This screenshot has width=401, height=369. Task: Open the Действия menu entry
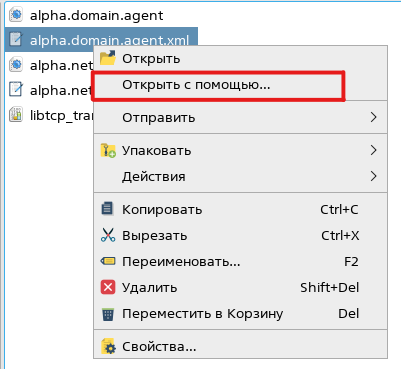[240, 176]
